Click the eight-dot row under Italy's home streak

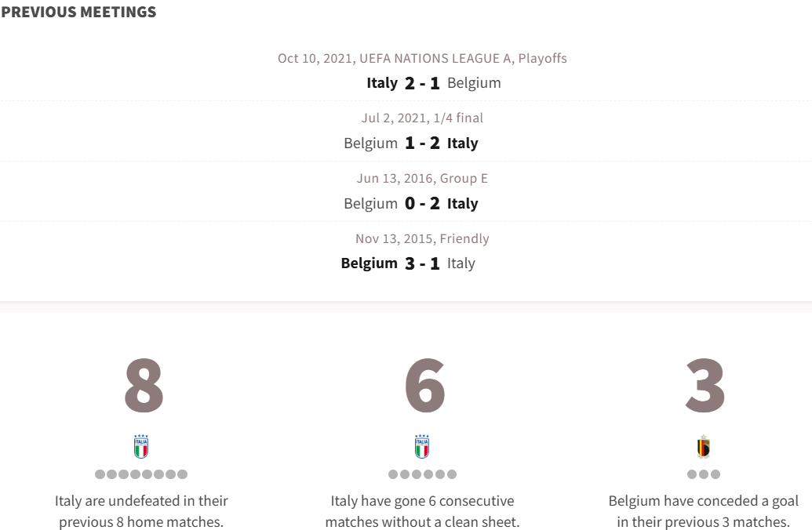[141, 474]
